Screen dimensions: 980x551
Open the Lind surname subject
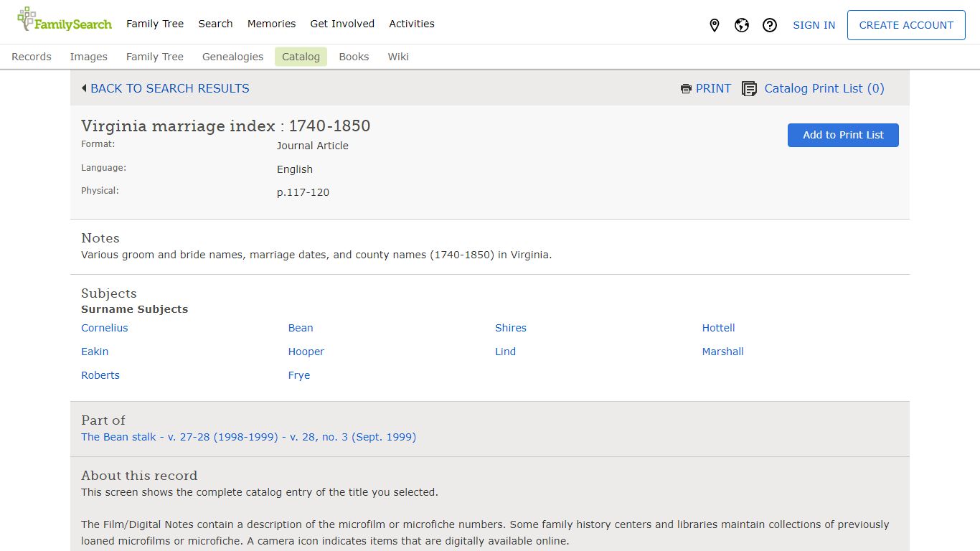505,352
